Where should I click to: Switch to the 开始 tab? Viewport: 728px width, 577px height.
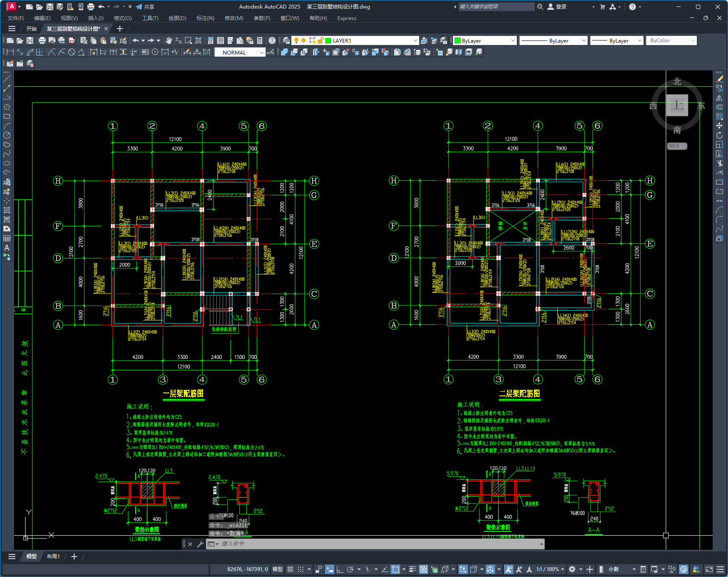[x=32, y=29]
